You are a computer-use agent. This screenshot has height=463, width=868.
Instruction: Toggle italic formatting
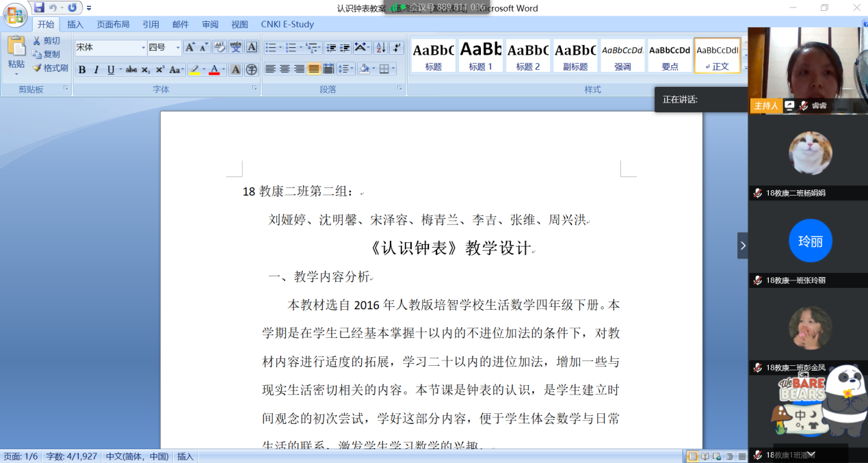[x=96, y=68]
